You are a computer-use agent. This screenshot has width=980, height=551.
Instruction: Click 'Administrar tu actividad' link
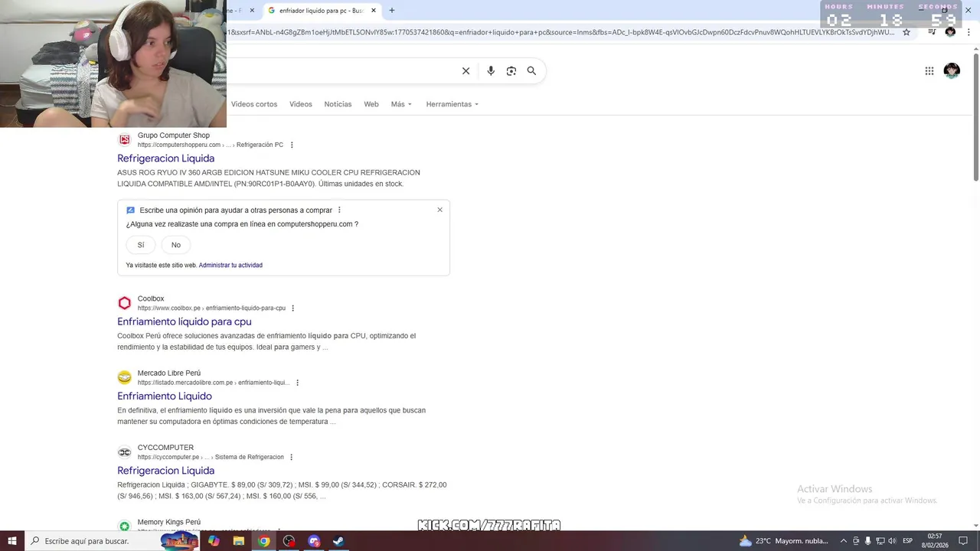[230, 266]
